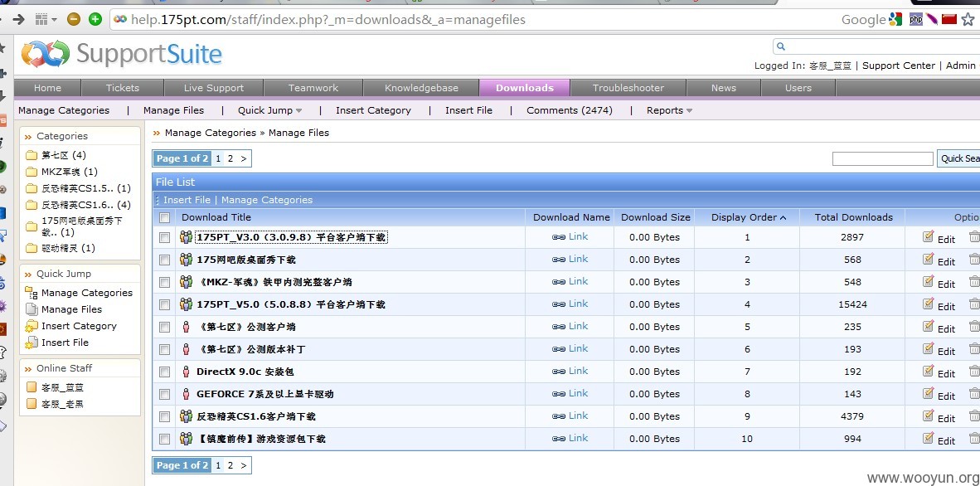Open the Quick Jump dropdown menu
Screen dimensions: 980x486
(270, 110)
